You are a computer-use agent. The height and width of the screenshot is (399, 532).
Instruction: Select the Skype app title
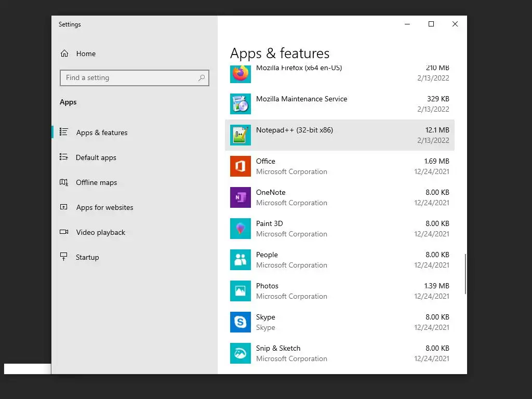coord(265,317)
